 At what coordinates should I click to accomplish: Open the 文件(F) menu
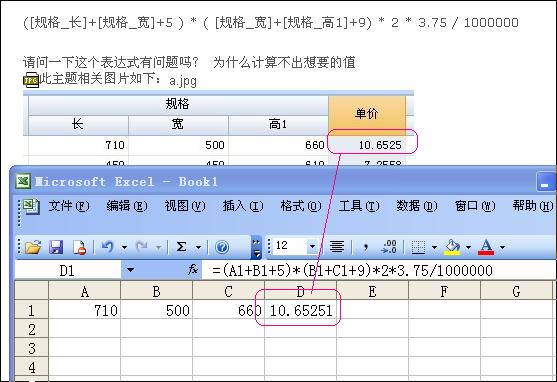[x=69, y=206]
